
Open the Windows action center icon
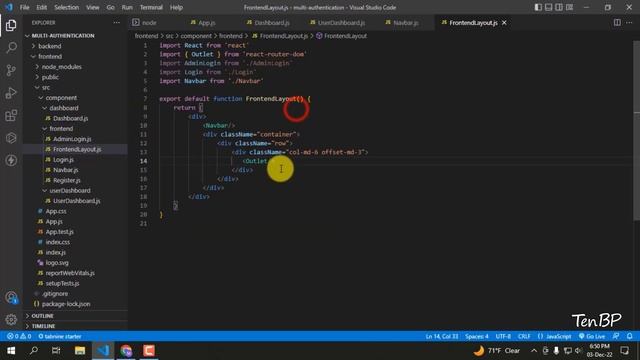pos(624,351)
